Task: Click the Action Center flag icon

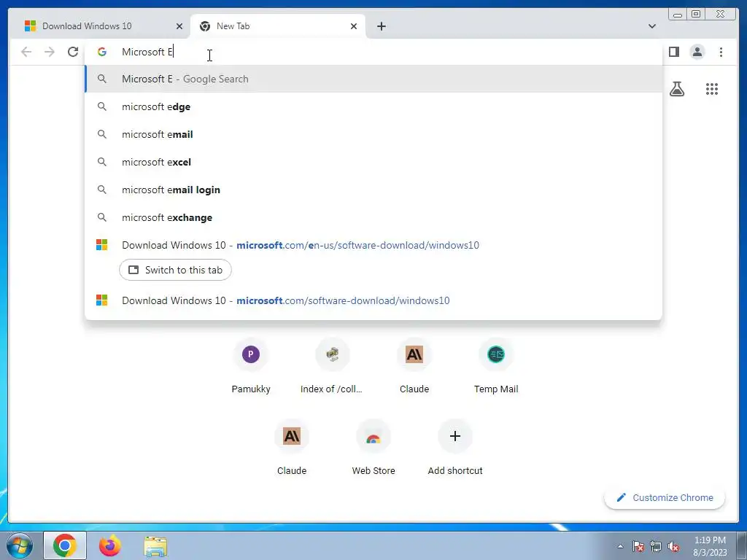Action: click(x=638, y=546)
